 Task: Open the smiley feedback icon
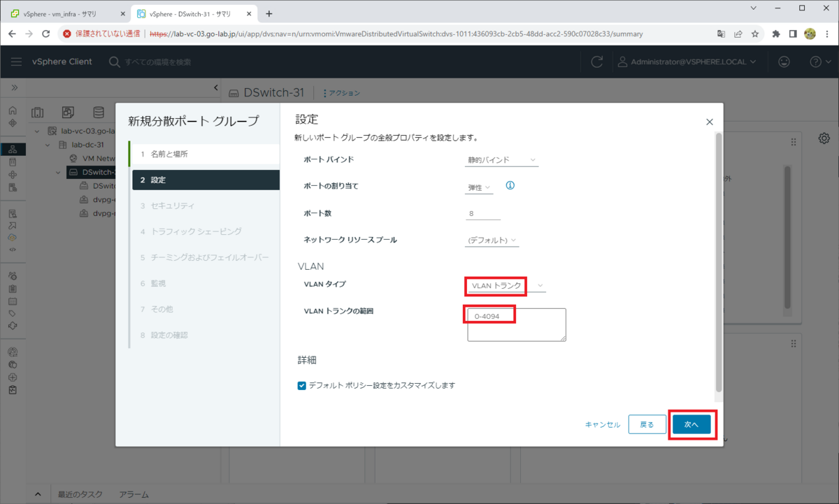pos(784,62)
